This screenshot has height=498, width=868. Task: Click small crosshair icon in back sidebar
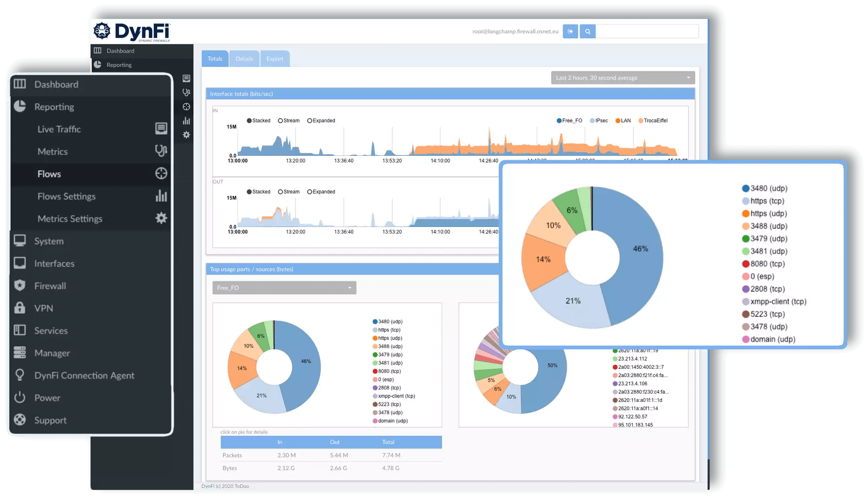coord(187,107)
